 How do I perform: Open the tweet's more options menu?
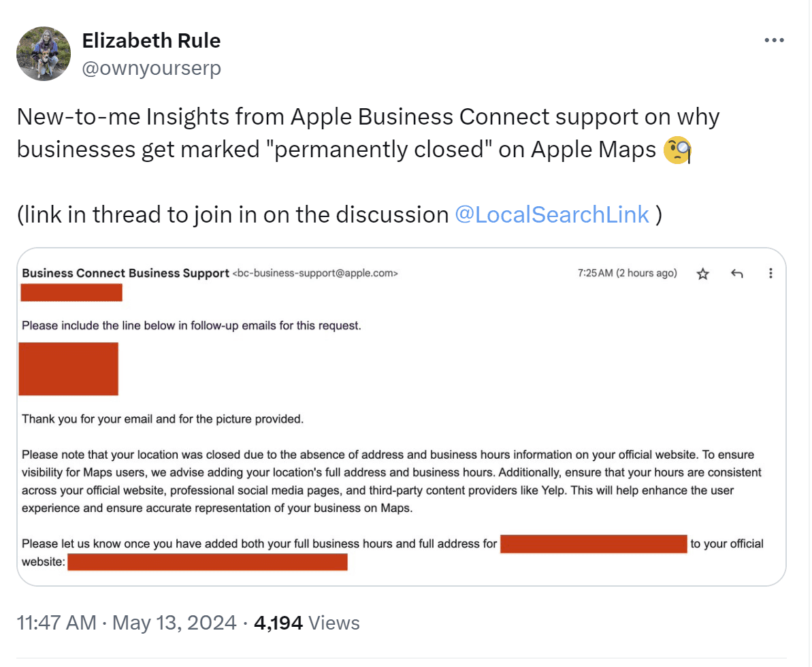(774, 40)
